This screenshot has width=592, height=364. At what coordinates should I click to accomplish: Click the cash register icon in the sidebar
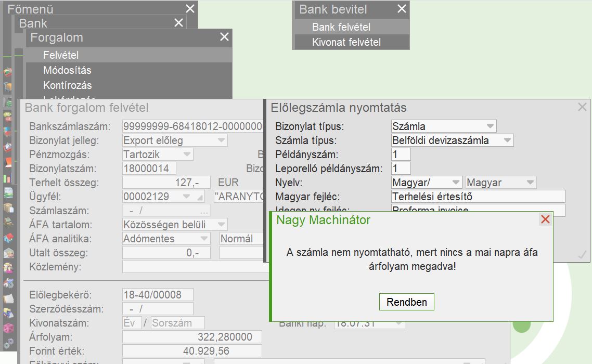coord(8,223)
